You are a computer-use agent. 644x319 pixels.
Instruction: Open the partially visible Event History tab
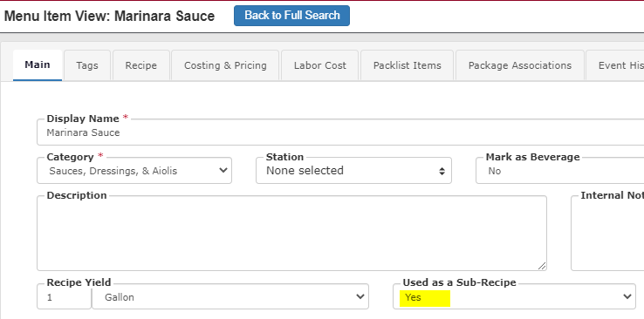point(615,65)
